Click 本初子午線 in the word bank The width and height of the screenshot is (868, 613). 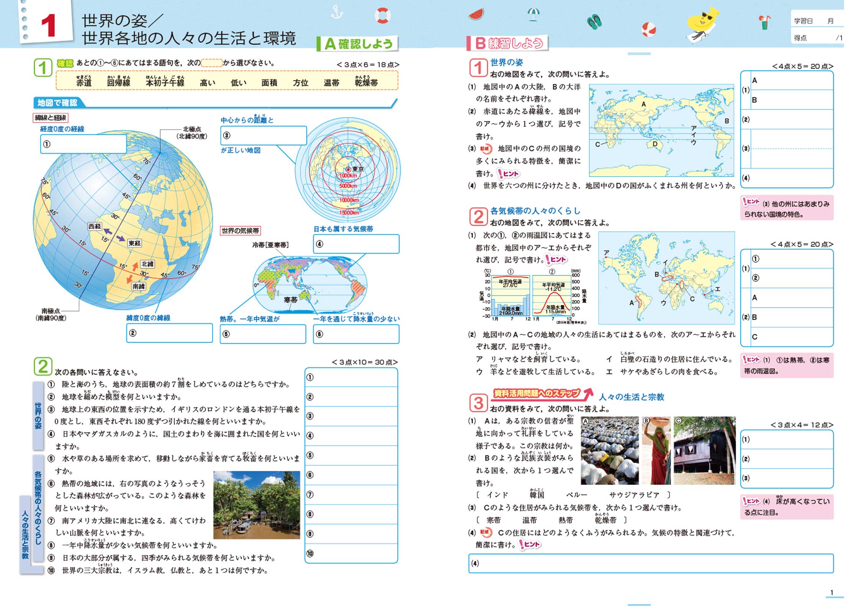click(165, 82)
